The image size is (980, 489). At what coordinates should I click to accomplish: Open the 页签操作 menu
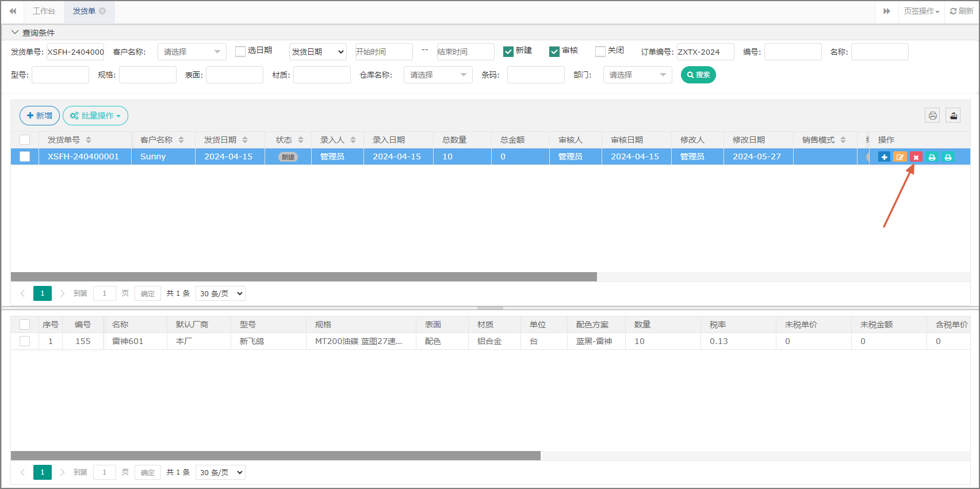[x=921, y=12]
